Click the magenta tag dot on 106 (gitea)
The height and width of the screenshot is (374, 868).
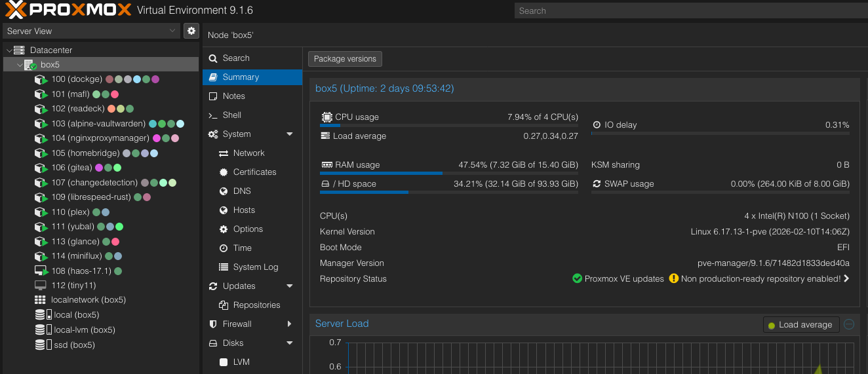99,168
